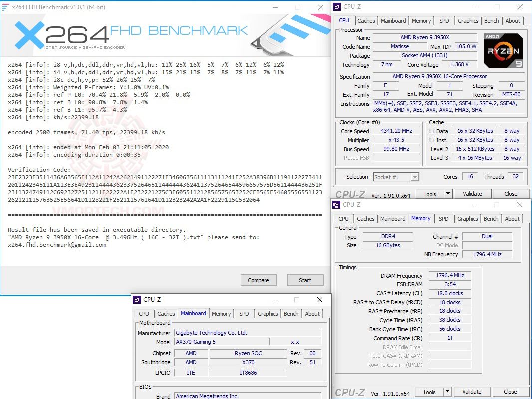This screenshot has width=532, height=399.
Task: Click the x264.fhd.benchmark@gmail.com email text
Action: 57,245
